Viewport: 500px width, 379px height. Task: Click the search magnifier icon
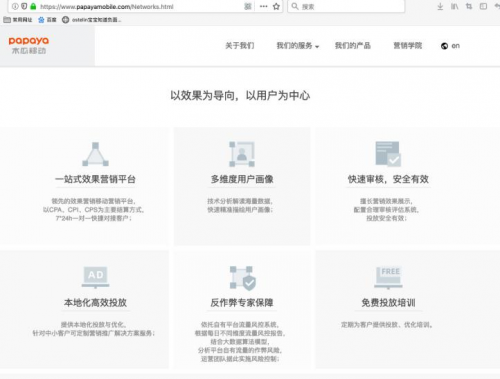[295, 6]
